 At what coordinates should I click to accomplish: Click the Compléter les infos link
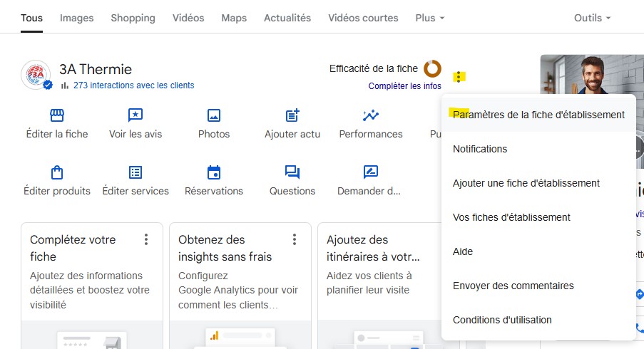(x=404, y=86)
